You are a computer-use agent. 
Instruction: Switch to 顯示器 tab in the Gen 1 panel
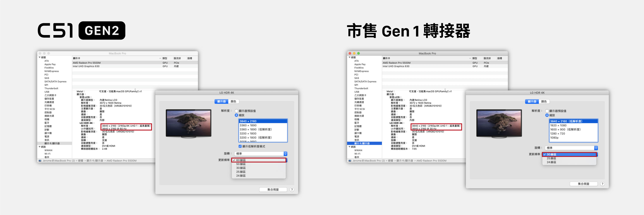tap(532, 101)
